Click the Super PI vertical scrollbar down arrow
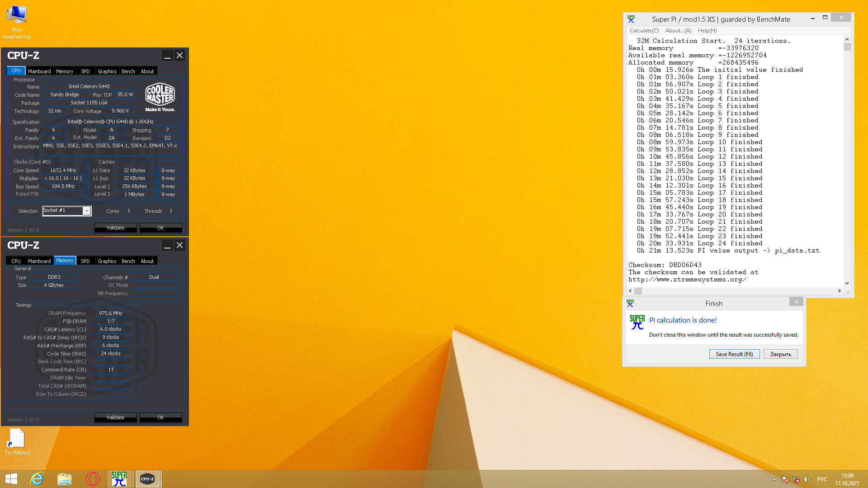868x488 pixels. (847, 283)
